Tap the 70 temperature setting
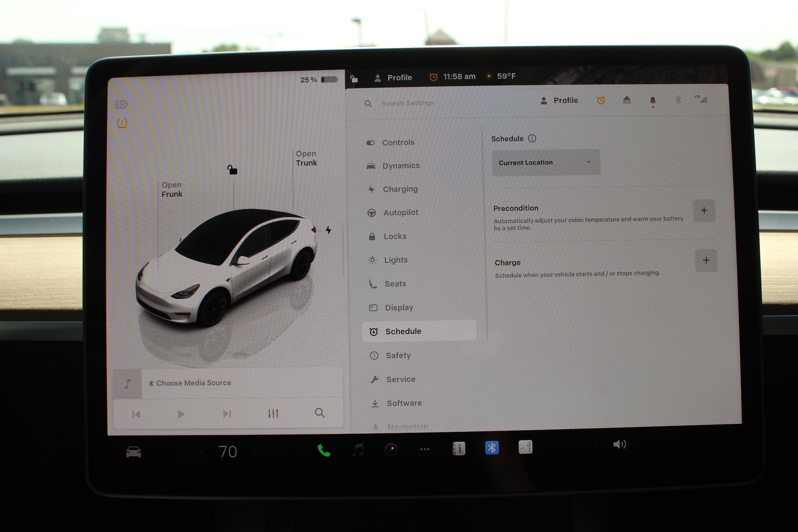The image size is (798, 532). 228,452
